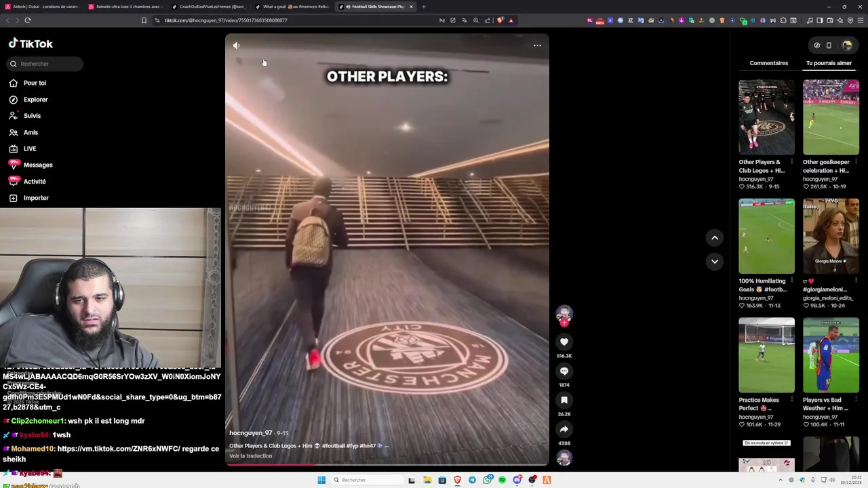Click the phone app icon at top right
This screenshot has height=488, width=868.
[829, 45]
